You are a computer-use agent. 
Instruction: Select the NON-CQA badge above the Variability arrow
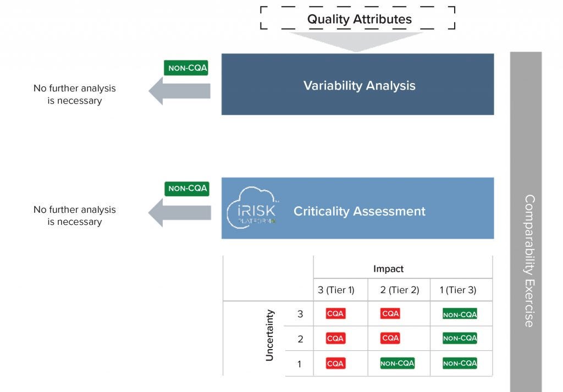(x=186, y=68)
